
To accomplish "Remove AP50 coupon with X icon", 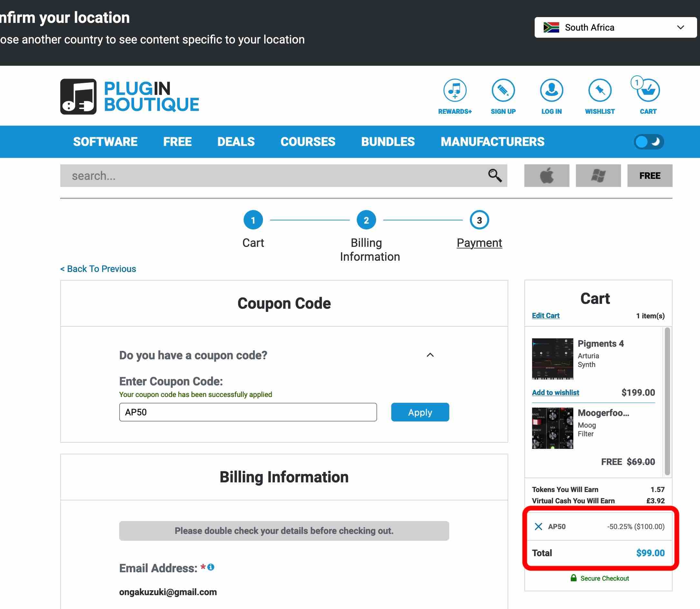I will 538,527.
